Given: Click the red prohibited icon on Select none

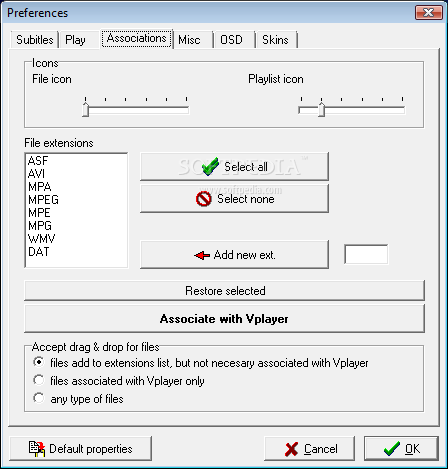Looking at the screenshot, I should [204, 199].
